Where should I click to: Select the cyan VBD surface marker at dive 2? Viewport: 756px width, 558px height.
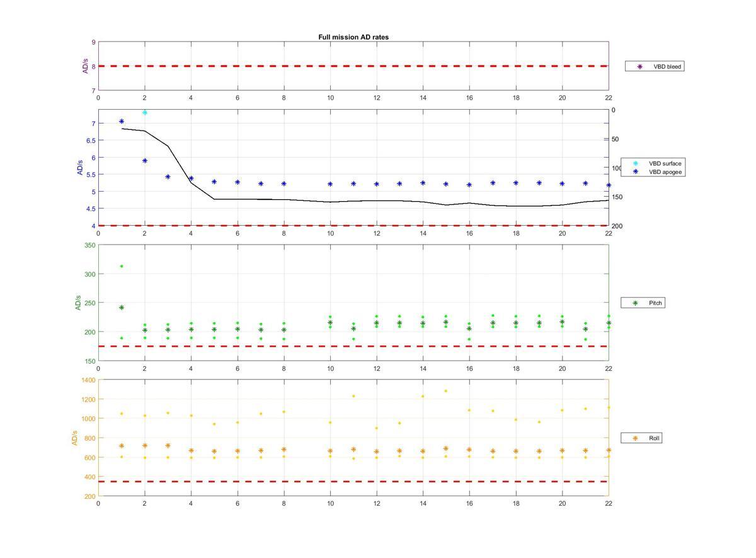pos(145,112)
